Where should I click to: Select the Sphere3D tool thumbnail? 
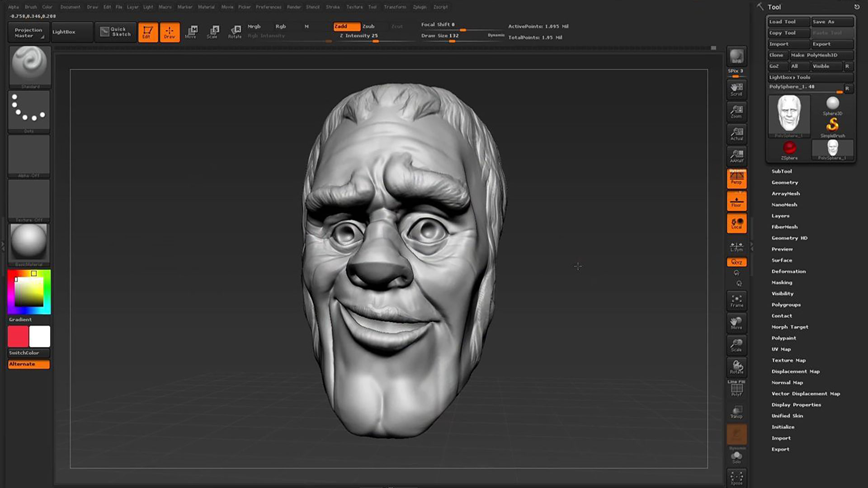coord(832,106)
